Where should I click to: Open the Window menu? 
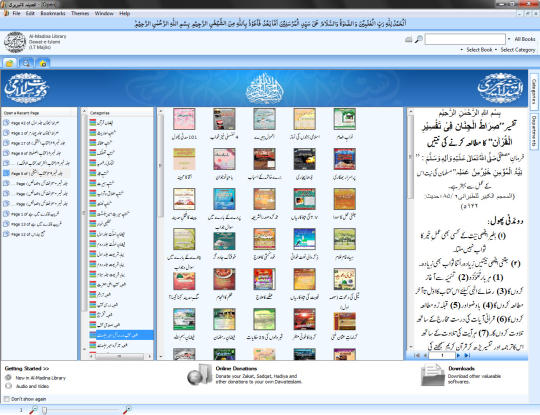(104, 13)
